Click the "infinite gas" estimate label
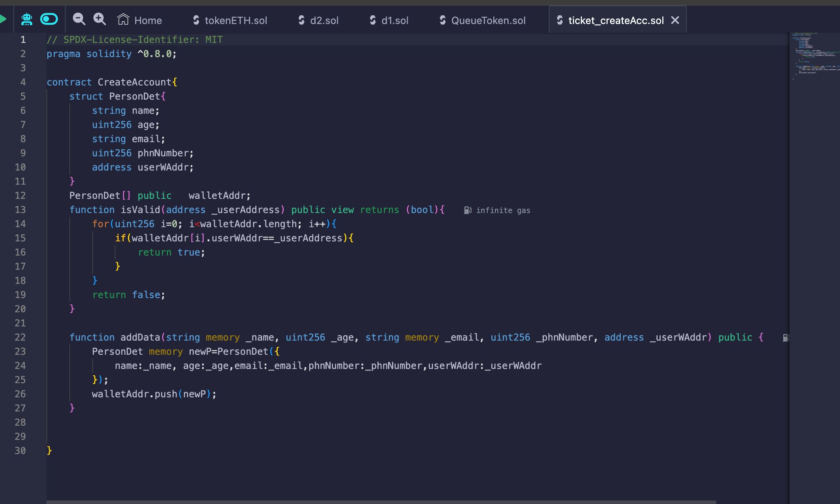The width and height of the screenshot is (840, 504). pyautogui.click(x=503, y=210)
